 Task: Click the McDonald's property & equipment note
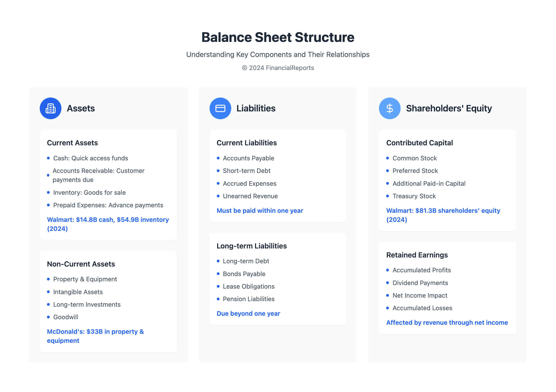coord(95,336)
